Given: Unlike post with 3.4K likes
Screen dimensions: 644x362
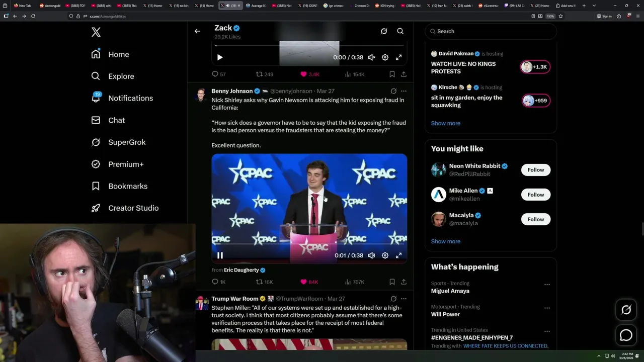Looking at the screenshot, I should (310, 74).
